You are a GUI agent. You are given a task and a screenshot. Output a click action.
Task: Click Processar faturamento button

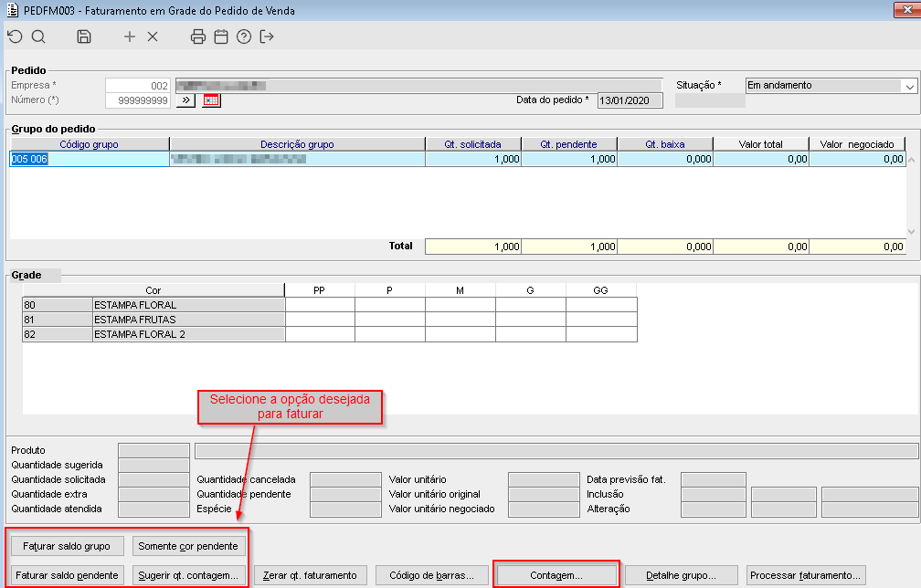click(805, 576)
